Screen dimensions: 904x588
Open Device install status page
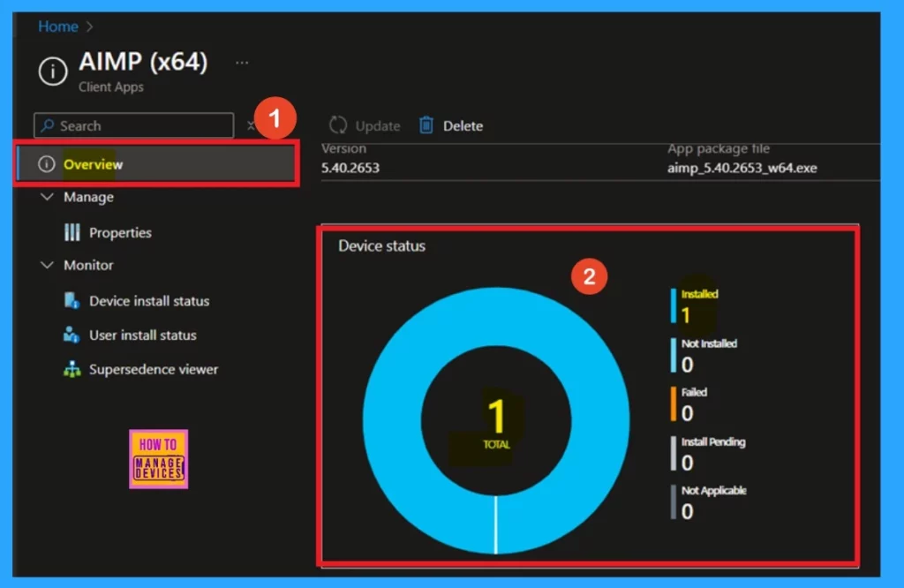(x=148, y=300)
